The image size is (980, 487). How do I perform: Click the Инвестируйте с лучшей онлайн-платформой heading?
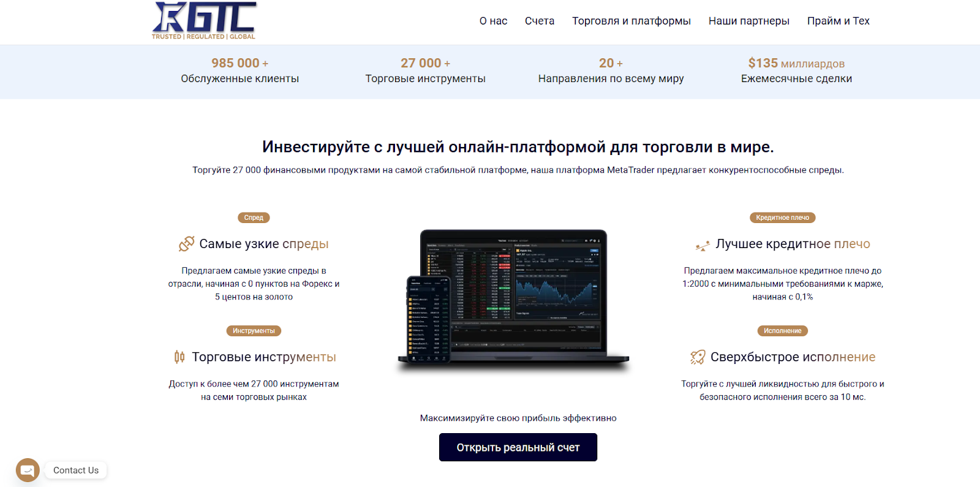[518, 147]
